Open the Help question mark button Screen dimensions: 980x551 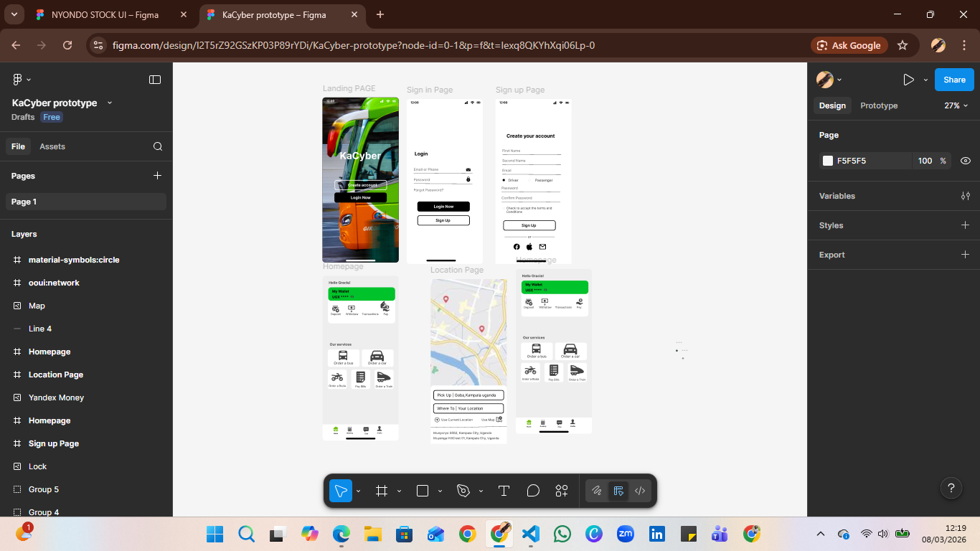(951, 489)
